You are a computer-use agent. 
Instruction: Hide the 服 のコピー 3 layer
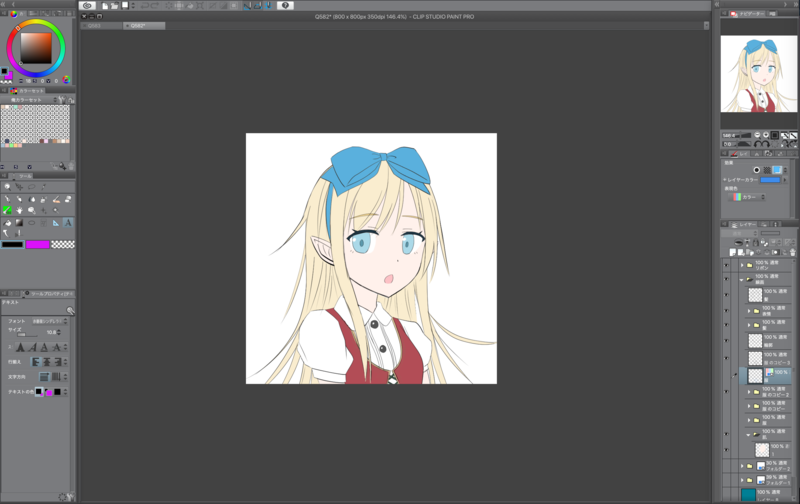click(x=726, y=358)
